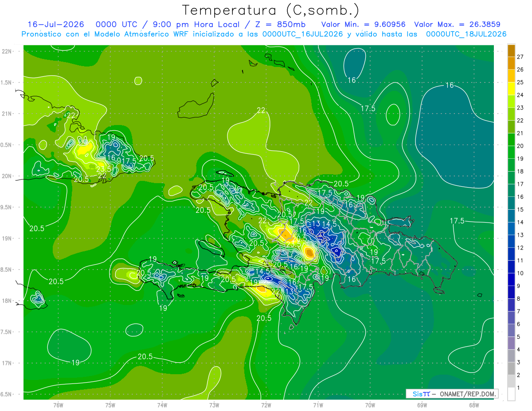Click the title "Temperatura (C,somb.)"
Viewport: 532px width, 411px height.
click(x=271, y=10)
